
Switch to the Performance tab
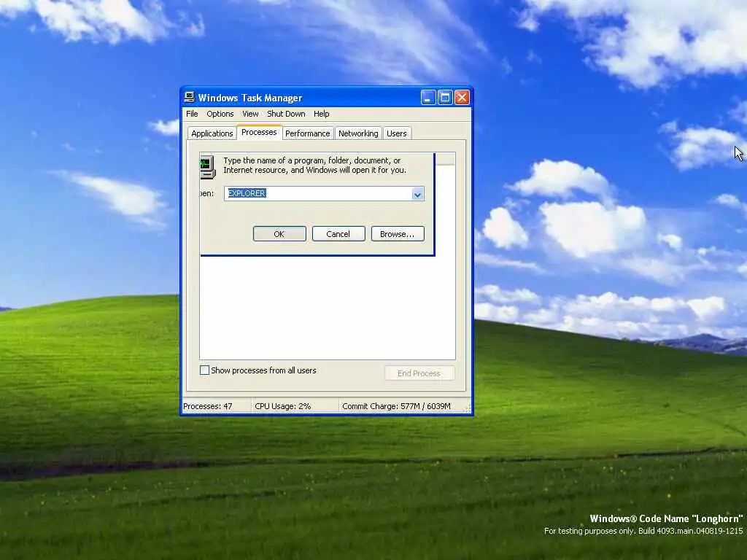(x=307, y=133)
